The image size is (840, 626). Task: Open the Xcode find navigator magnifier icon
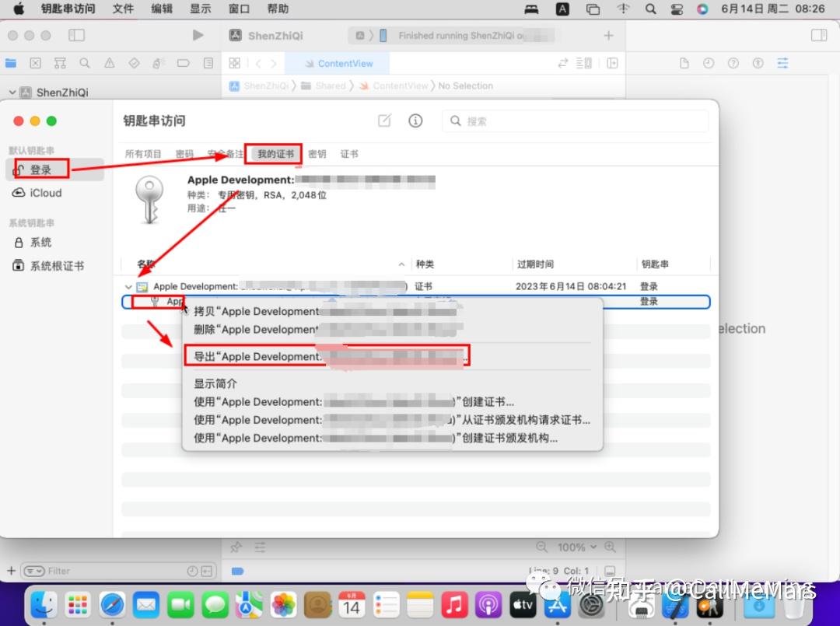click(85, 63)
